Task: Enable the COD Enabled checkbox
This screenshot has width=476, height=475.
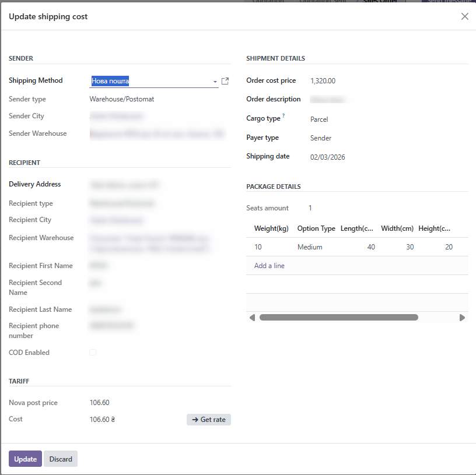Action: (x=93, y=353)
